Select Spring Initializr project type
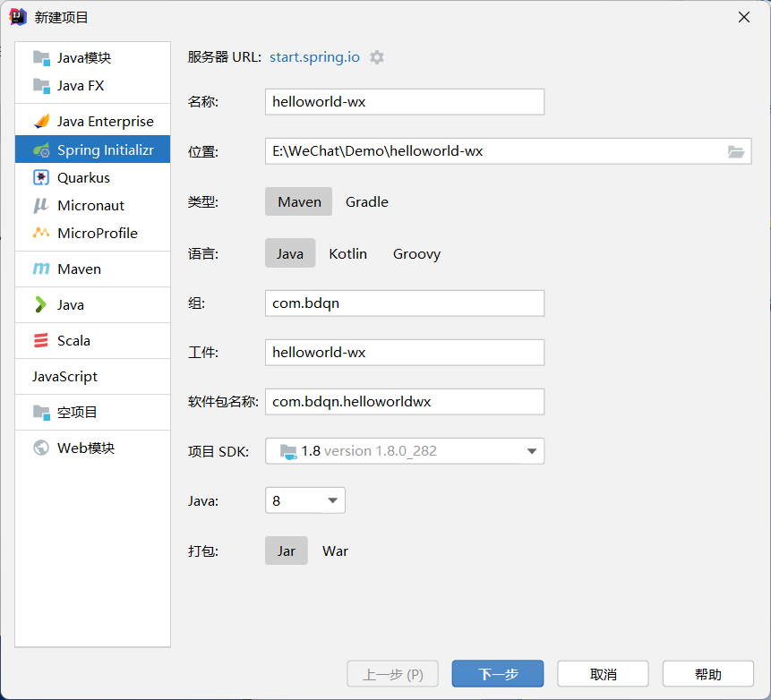Screen dimensions: 771x700 pos(93,149)
